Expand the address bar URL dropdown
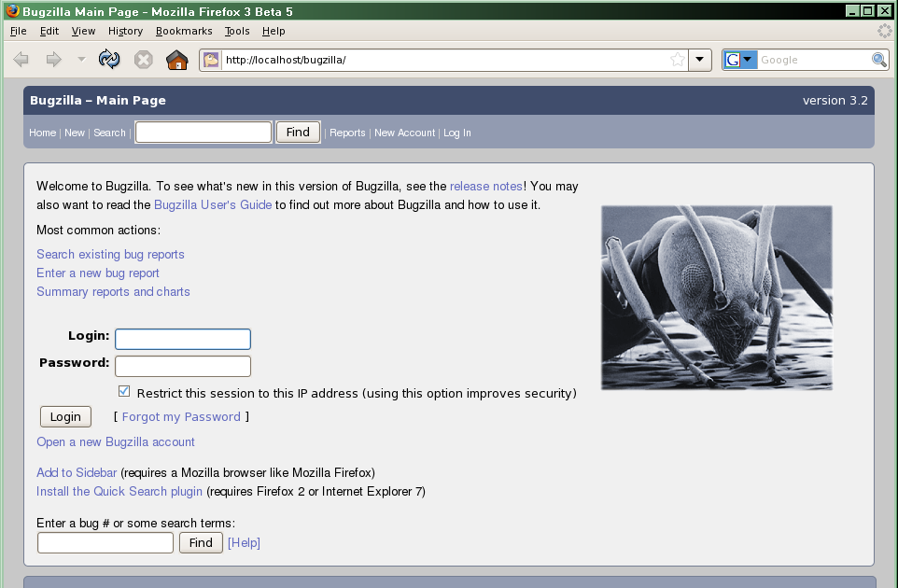The image size is (898, 588). (x=699, y=60)
